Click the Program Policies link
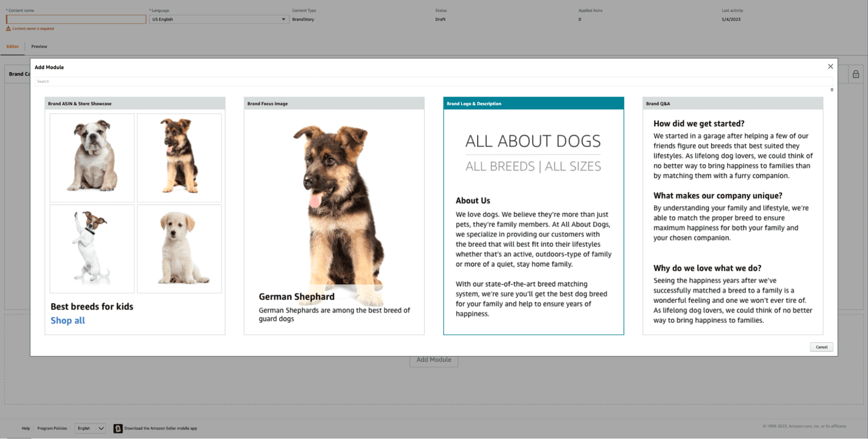 52,428
